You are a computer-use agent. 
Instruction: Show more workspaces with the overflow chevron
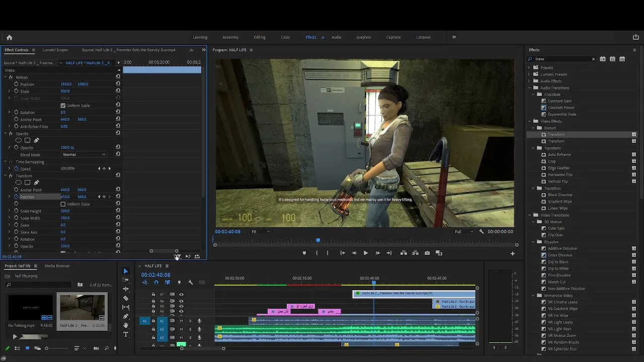click(x=454, y=37)
